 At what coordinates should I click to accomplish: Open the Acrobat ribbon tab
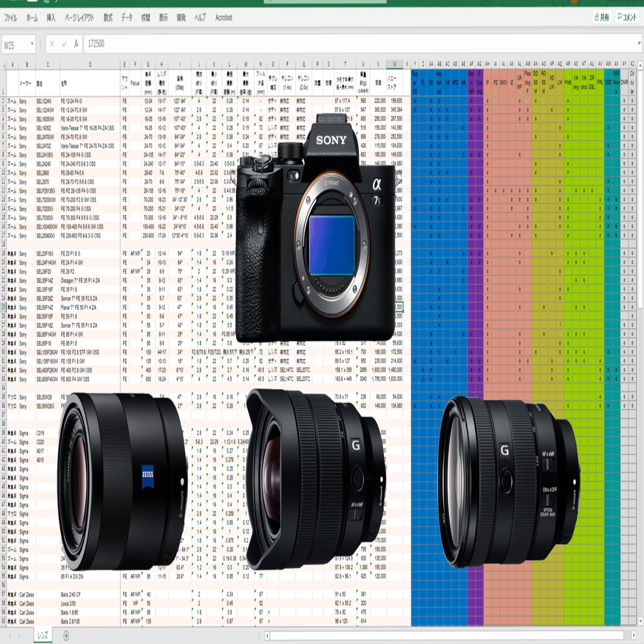[224, 18]
